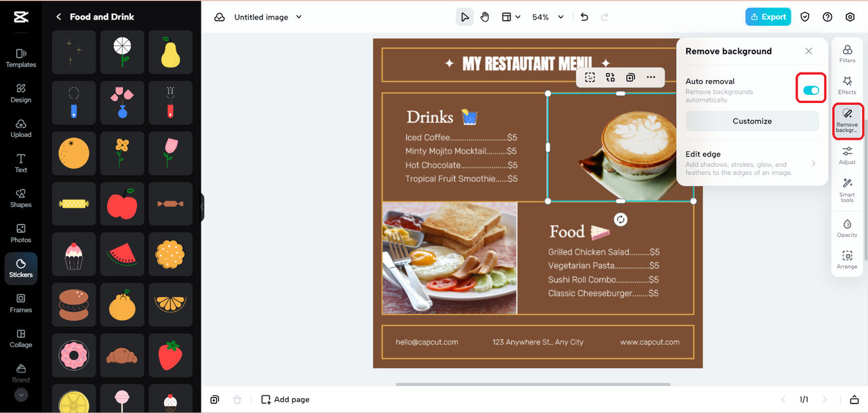Screen dimensions: 868x413
Task: Open the Photos panel
Action: (21, 233)
